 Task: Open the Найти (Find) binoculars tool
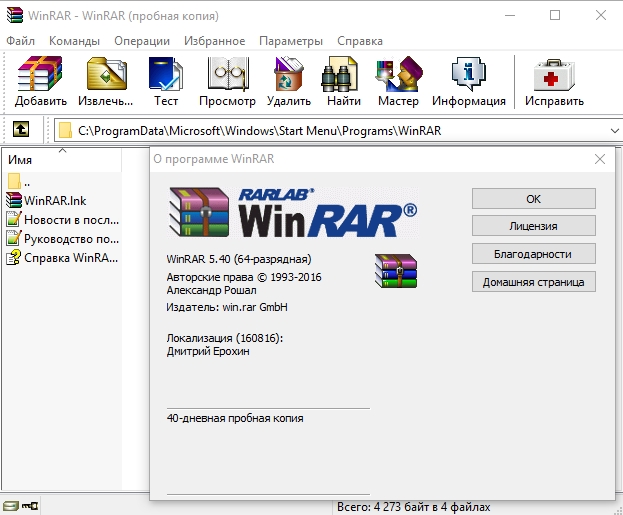[340, 74]
